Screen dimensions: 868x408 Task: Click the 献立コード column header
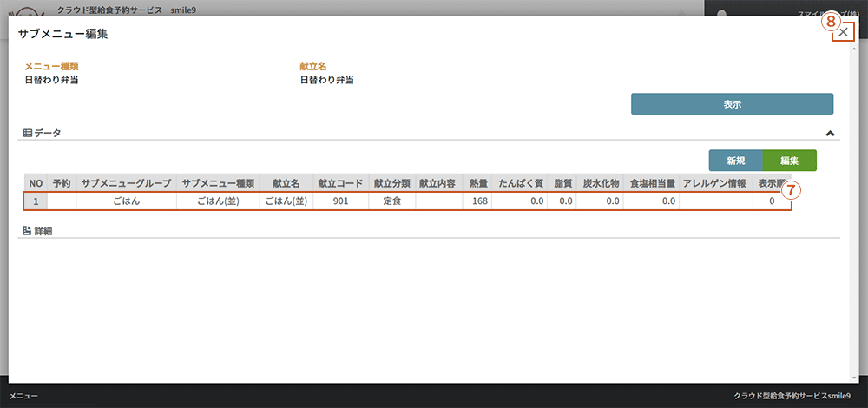(x=339, y=183)
